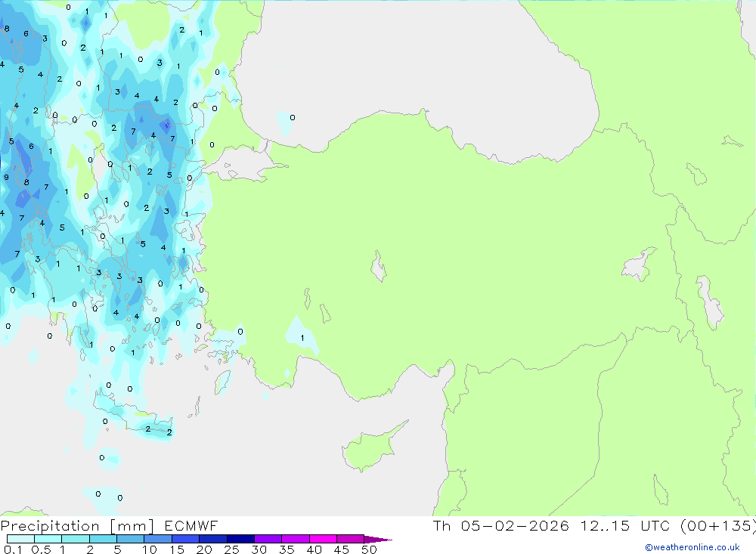
Task: Click the '12..15 UTC' time text
Action: coord(625,525)
